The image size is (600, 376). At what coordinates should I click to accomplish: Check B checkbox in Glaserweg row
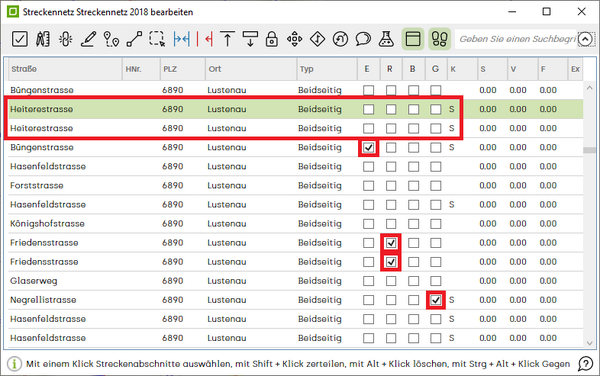tap(413, 281)
